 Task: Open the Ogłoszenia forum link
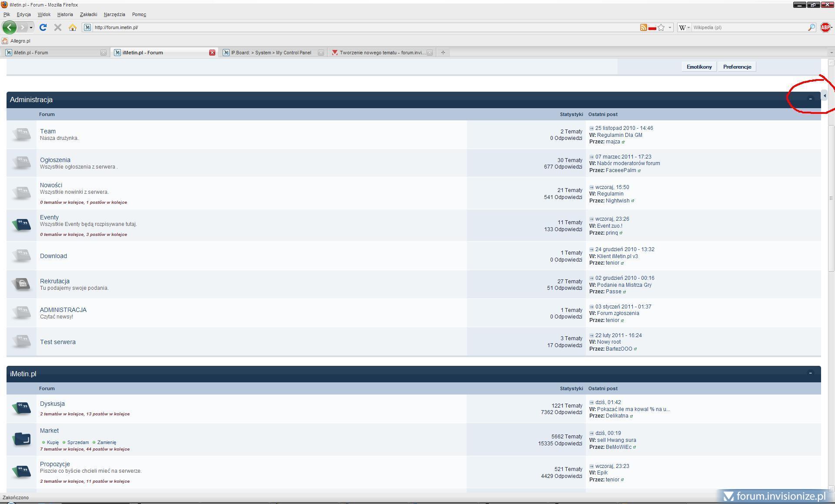[55, 160]
